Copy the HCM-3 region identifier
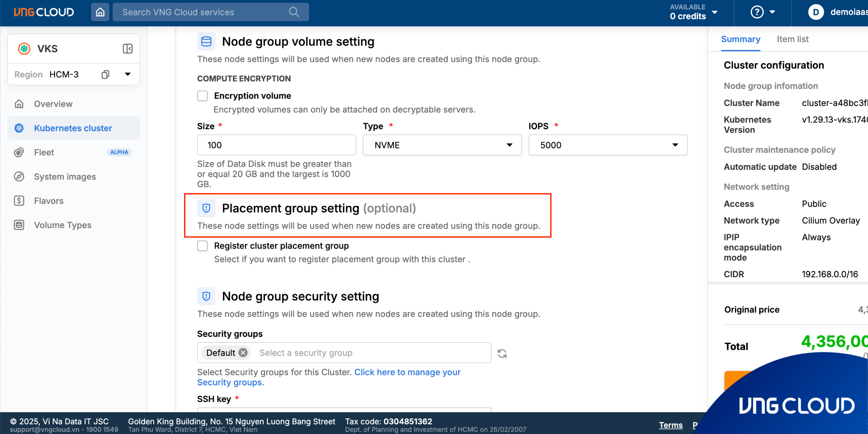The image size is (868, 434). [106, 74]
